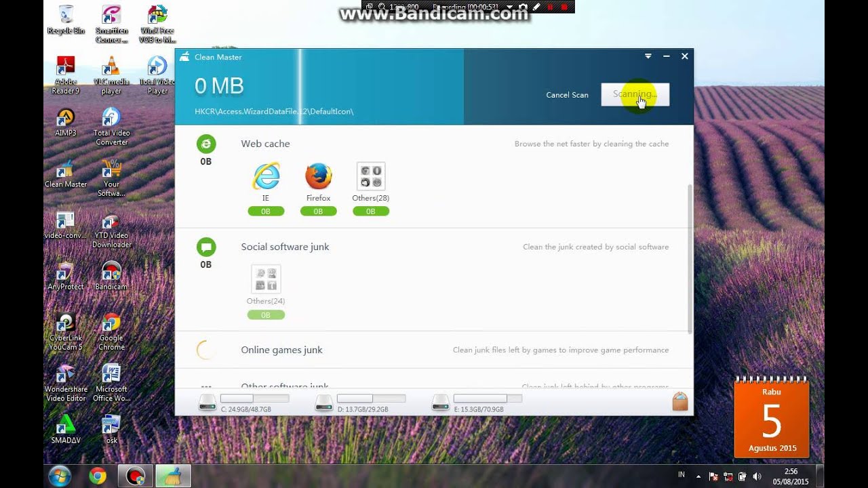The height and width of the screenshot is (488, 868).
Task: Open the orange trash bin icon
Action: (680, 401)
